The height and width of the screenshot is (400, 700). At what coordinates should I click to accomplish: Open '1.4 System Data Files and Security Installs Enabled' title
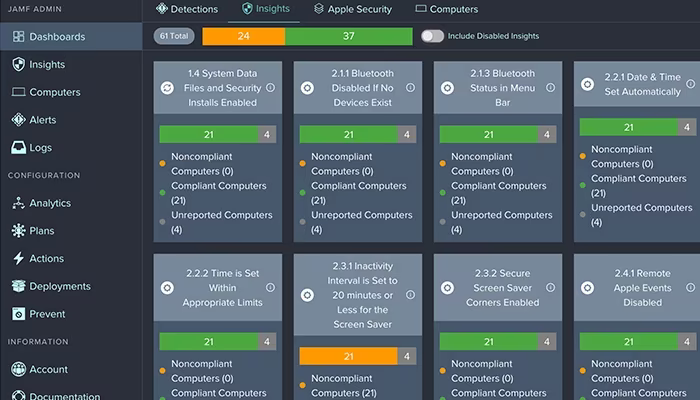pyautogui.click(x=222, y=88)
